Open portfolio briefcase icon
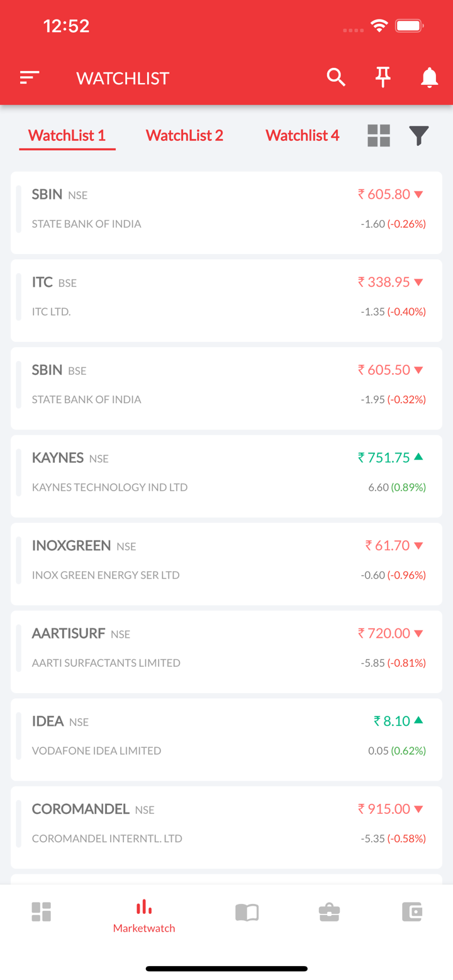 tap(329, 911)
